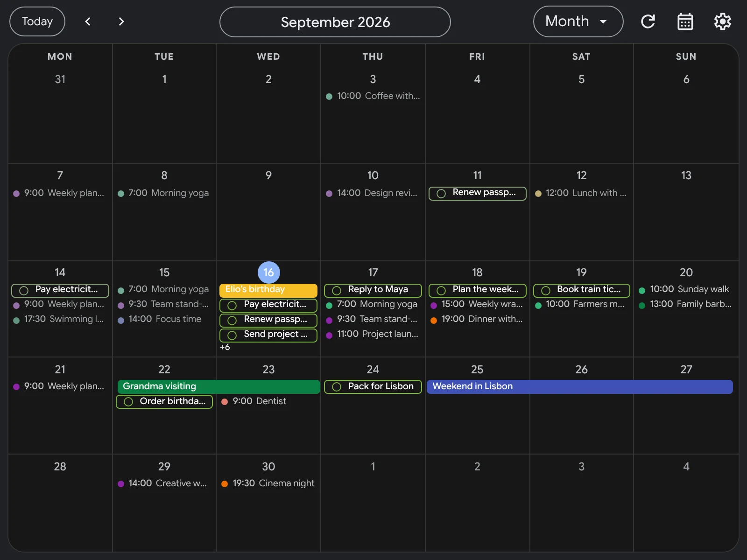Open Renew passport task on the 16th
Viewport: 747px width, 560px height.
[x=275, y=320]
